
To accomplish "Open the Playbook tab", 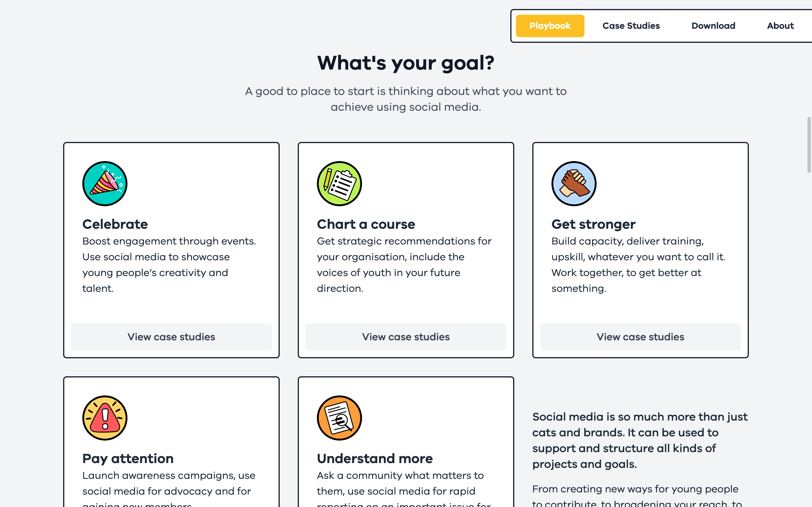I will pyautogui.click(x=550, y=26).
